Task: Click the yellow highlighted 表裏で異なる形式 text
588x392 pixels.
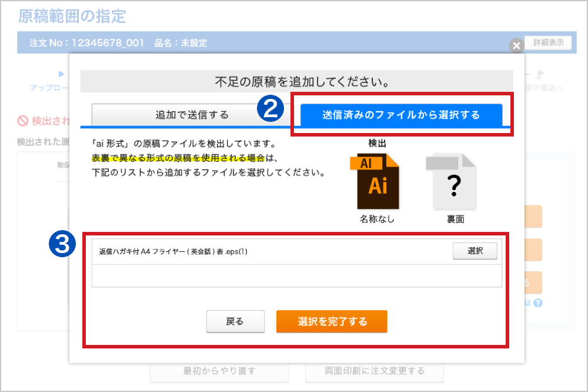Action: pyautogui.click(x=178, y=158)
